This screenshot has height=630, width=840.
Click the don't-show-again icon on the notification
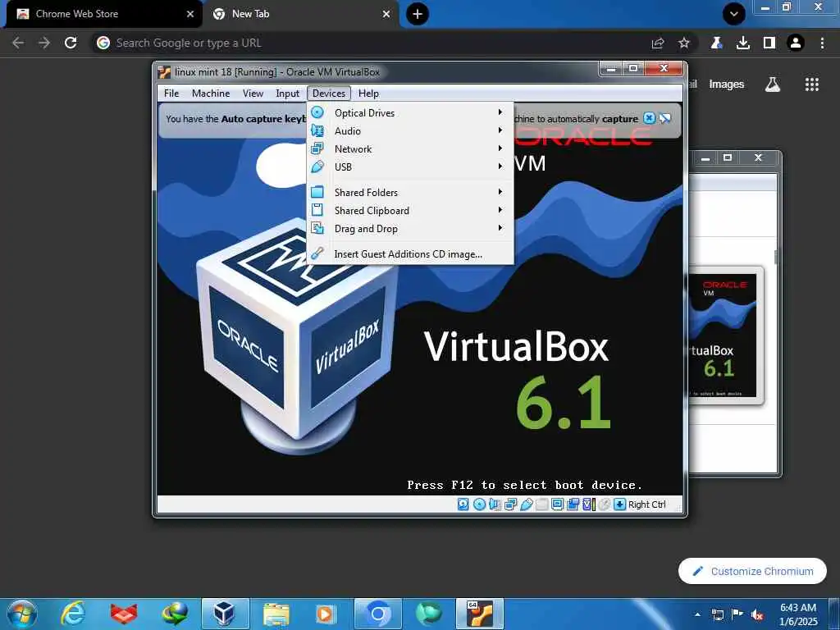(x=665, y=118)
